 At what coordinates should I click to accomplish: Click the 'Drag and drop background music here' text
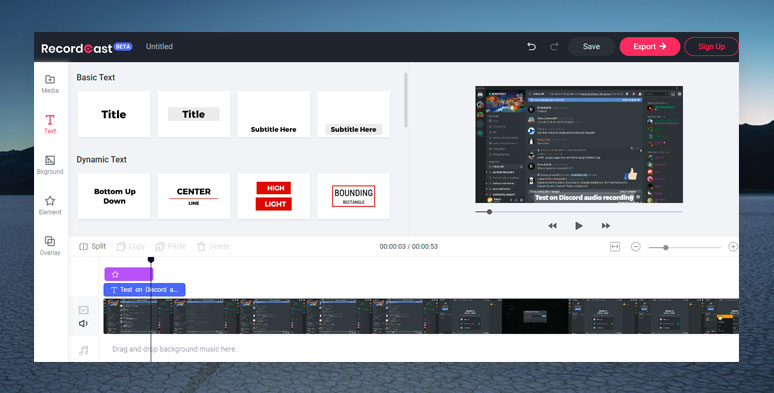pyautogui.click(x=174, y=349)
